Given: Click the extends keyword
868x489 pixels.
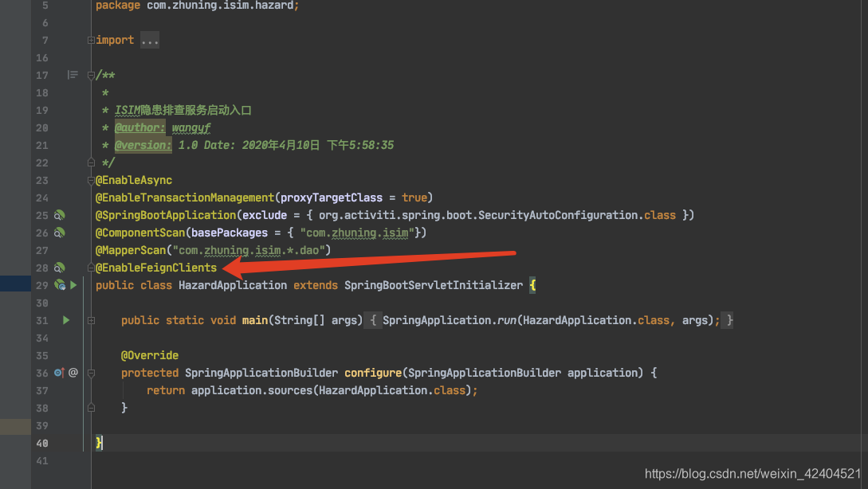Looking at the screenshot, I should click(316, 285).
